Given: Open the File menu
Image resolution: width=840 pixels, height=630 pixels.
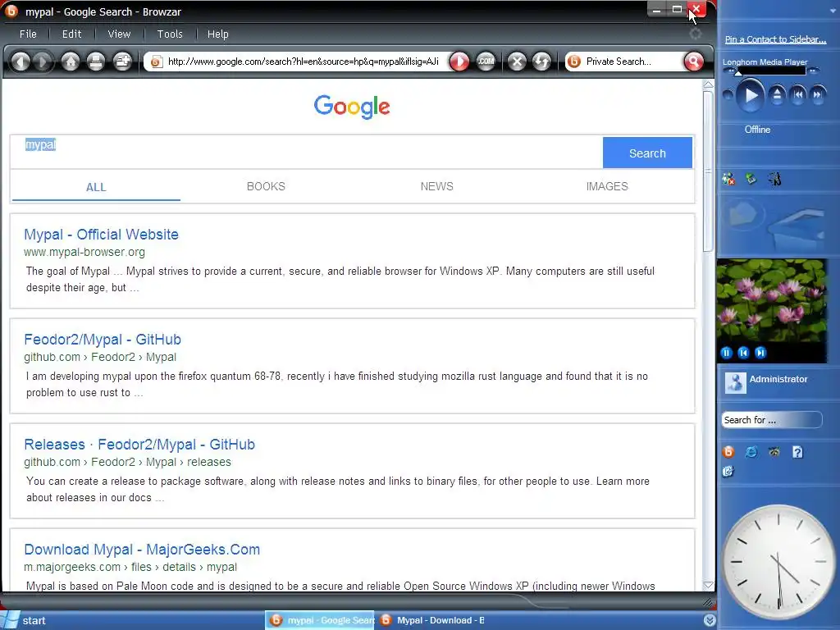Looking at the screenshot, I should pos(28,34).
